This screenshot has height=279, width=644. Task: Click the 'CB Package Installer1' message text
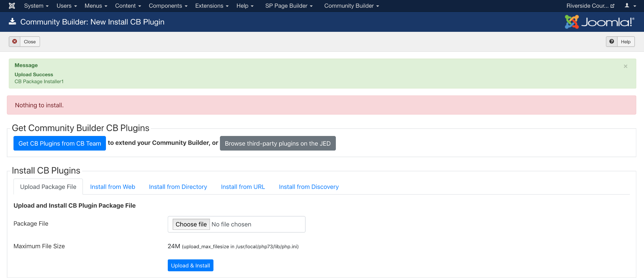click(x=39, y=82)
